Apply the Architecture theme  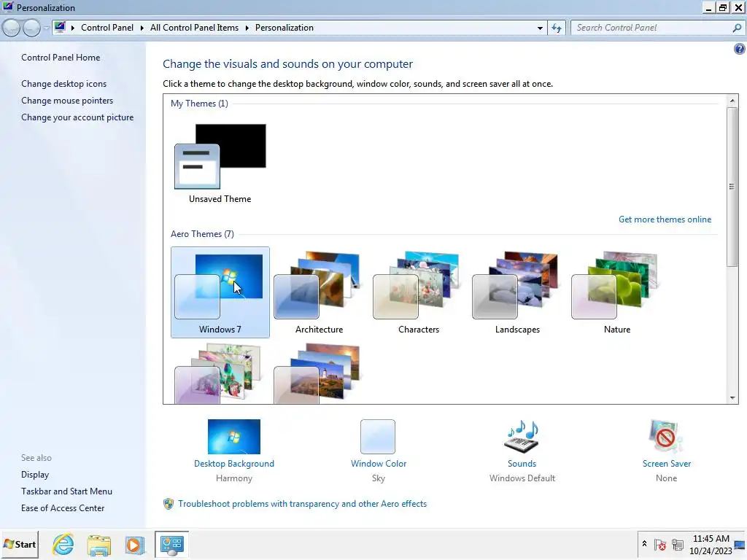[319, 292]
